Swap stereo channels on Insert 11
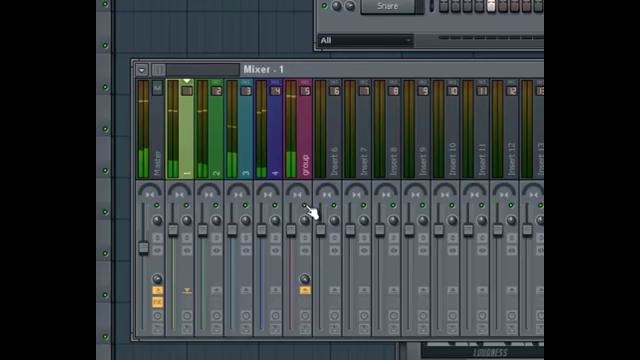 pyautogui.click(x=482, y=250)
